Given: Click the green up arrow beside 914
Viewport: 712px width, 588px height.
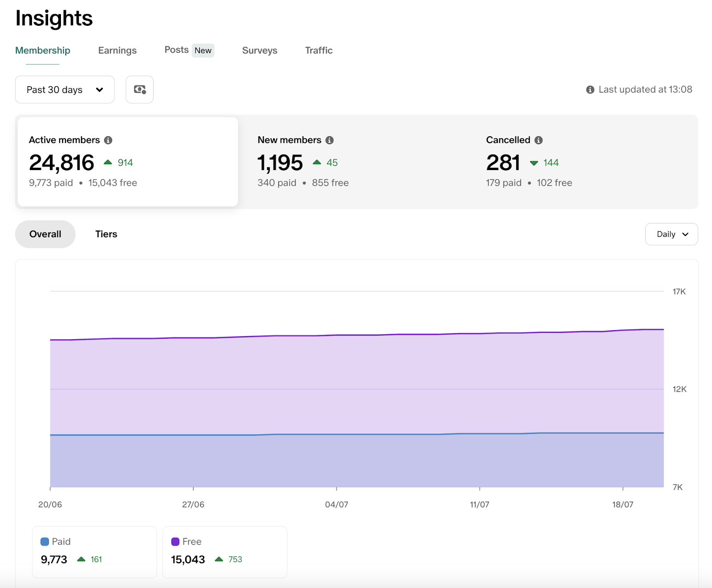Looking at the screenshot, I should [108, 162].
